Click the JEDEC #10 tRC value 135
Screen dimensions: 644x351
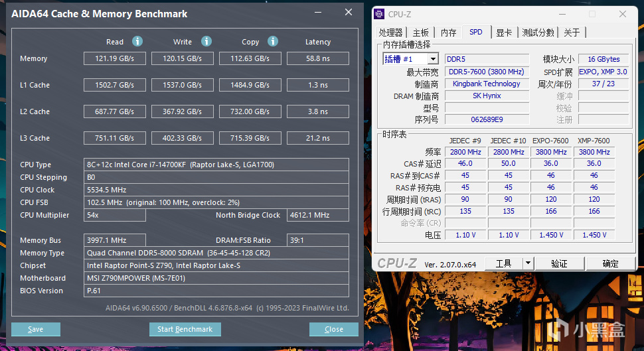pos(509,211)
